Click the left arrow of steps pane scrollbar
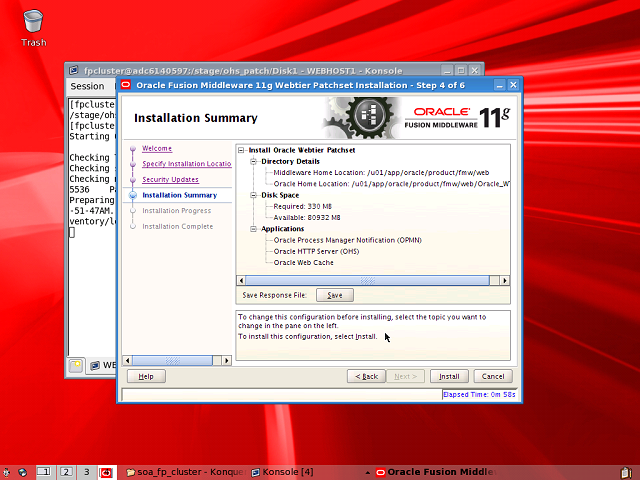The width and height of the screenshot is (640, 480). [128, 360]
